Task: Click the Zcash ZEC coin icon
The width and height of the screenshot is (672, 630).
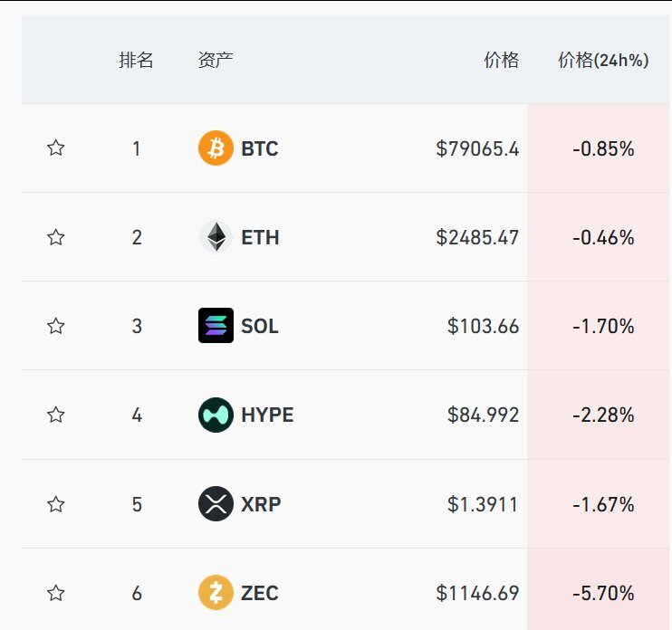Action: pyautogui.click(x=216, y=593)
